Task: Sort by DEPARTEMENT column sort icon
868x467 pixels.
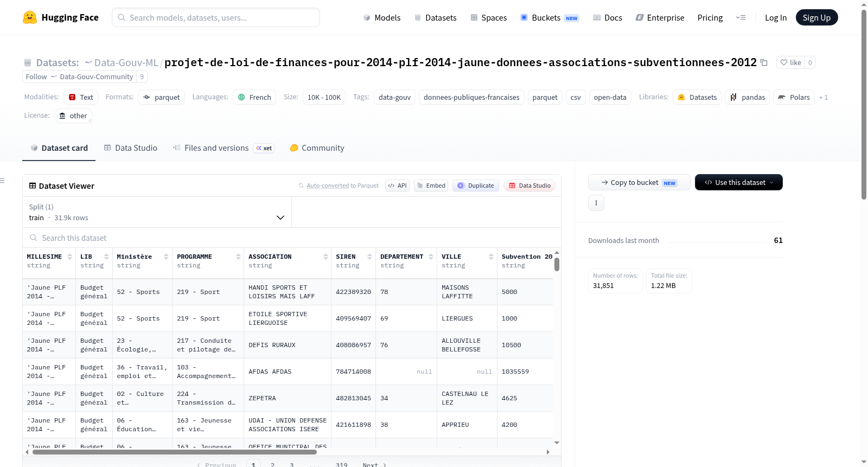Action: 431,257
